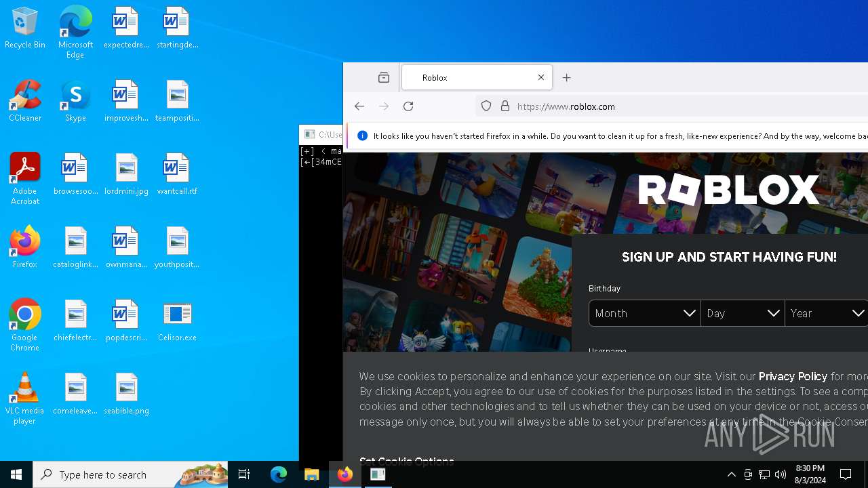The width and height of the screenshot is (868, 488).
Task: Switch to Firefox via taskbar button
Action: pyautogui.click(x=345, y=474)
